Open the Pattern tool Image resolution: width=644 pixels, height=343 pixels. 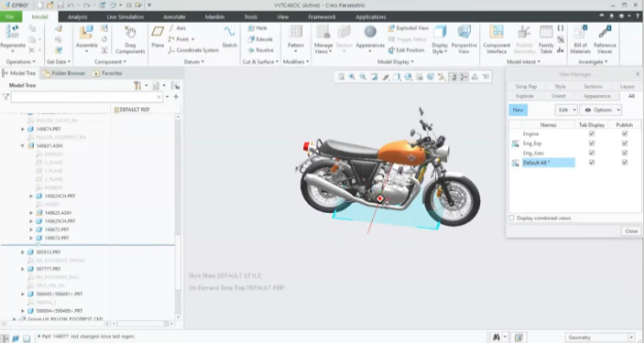pos(296,32)
